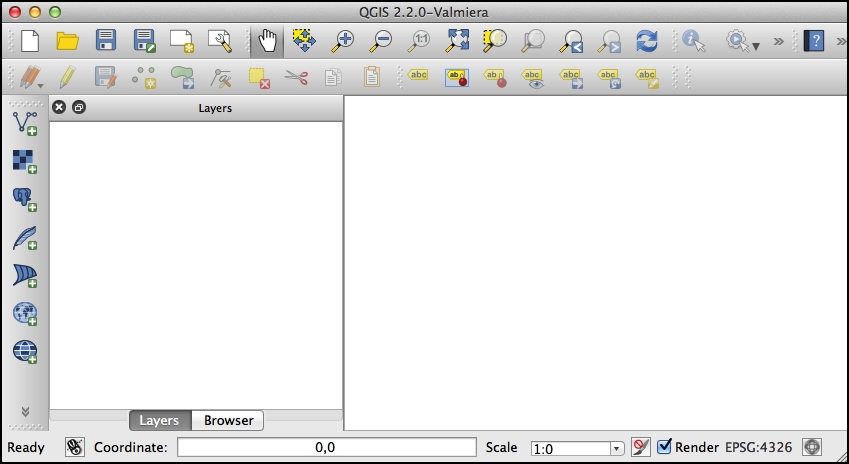
Task: Click the Zoom Full extent icon
Action: (x=458, y=41)
